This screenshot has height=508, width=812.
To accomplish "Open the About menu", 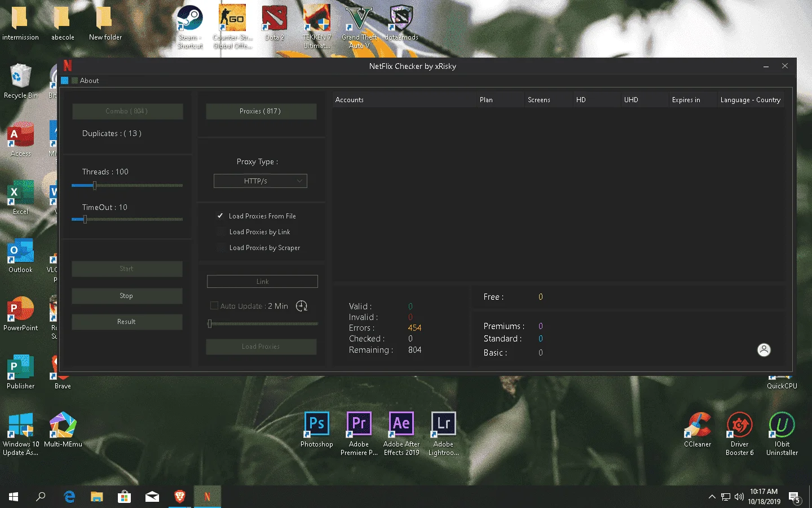I will (x=89, y=81).
